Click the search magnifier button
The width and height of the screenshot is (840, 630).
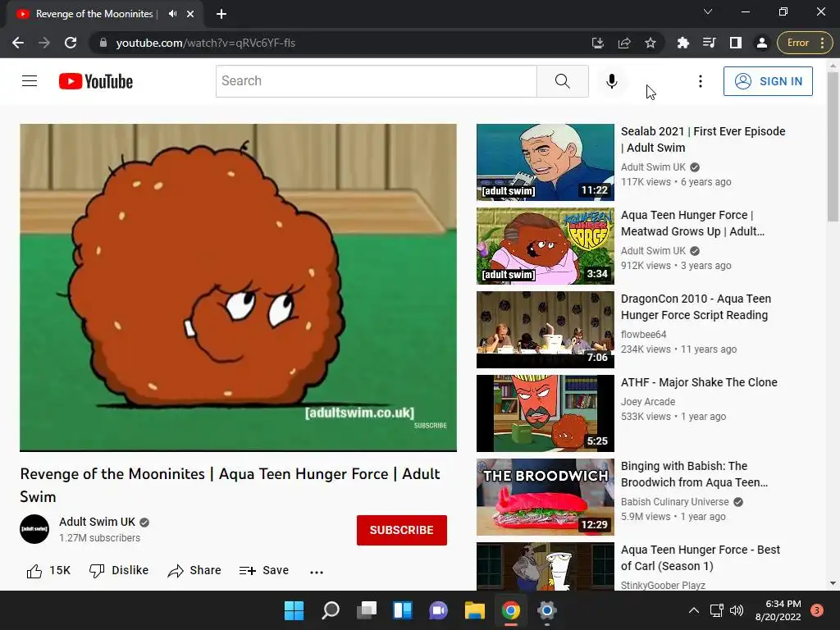pos(563,81)
